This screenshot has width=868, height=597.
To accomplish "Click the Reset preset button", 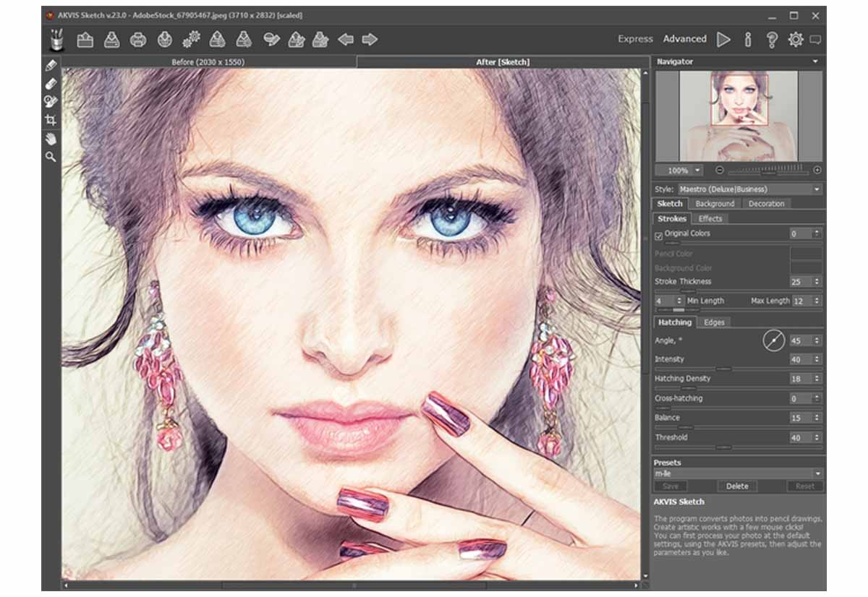I will coord(804,486).
